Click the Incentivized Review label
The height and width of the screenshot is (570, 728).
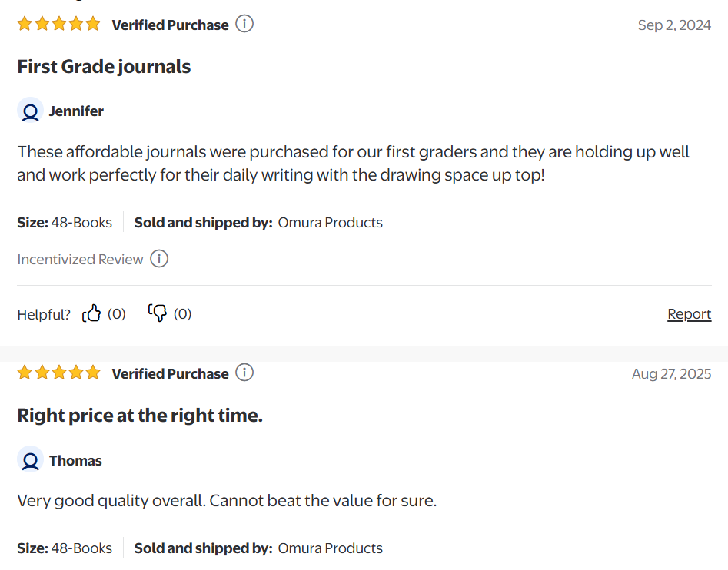tap(80, 259)
